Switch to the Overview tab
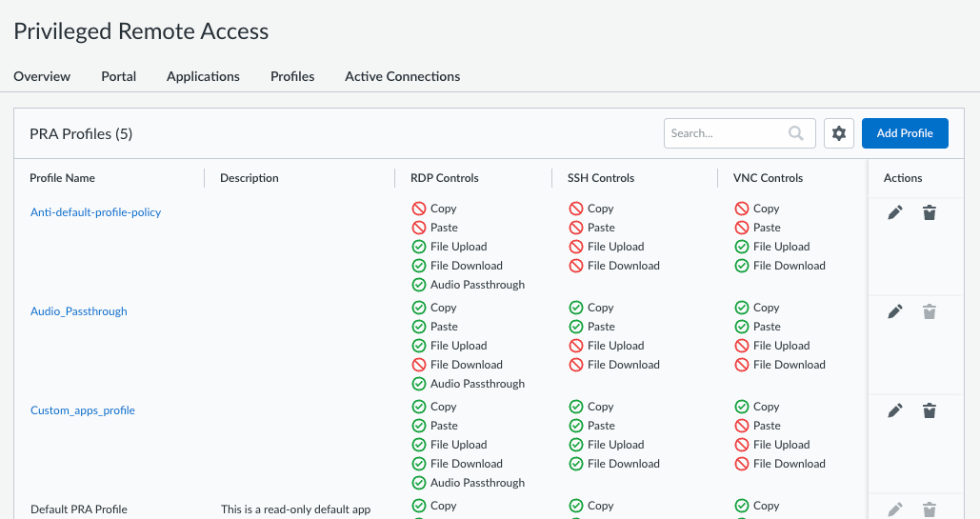Viewport: 980px width, 519px height. click(42, 76)
